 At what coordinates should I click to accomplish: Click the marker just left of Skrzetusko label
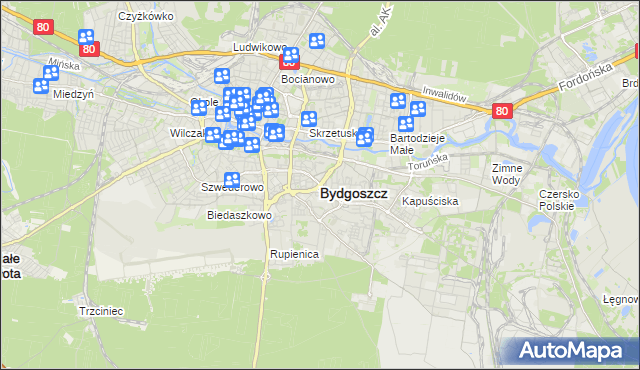coord(309,119)
